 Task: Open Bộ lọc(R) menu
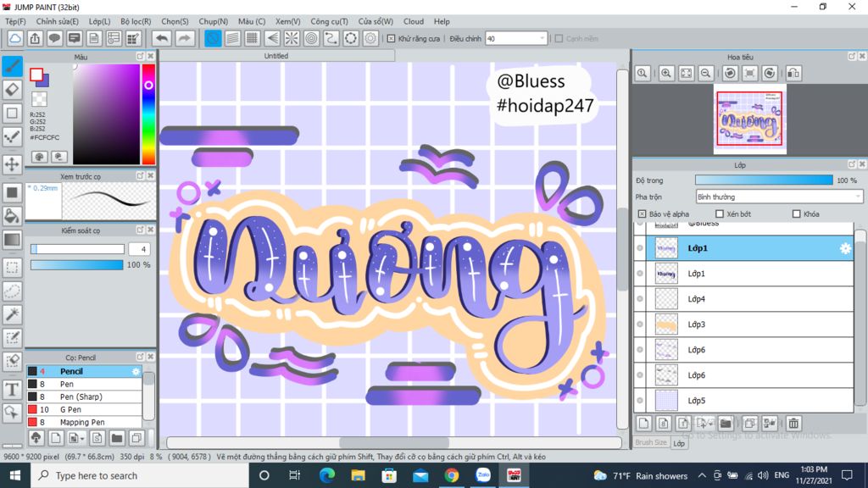[136, 21]
